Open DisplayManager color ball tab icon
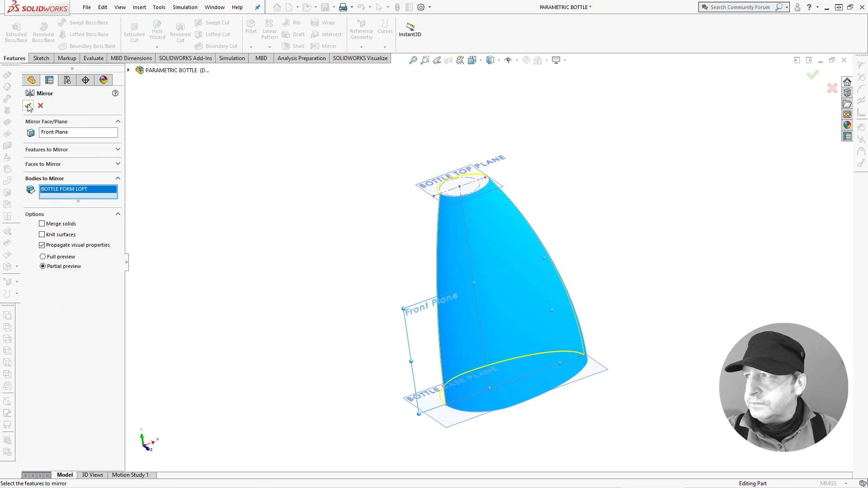 click(104, 80)
